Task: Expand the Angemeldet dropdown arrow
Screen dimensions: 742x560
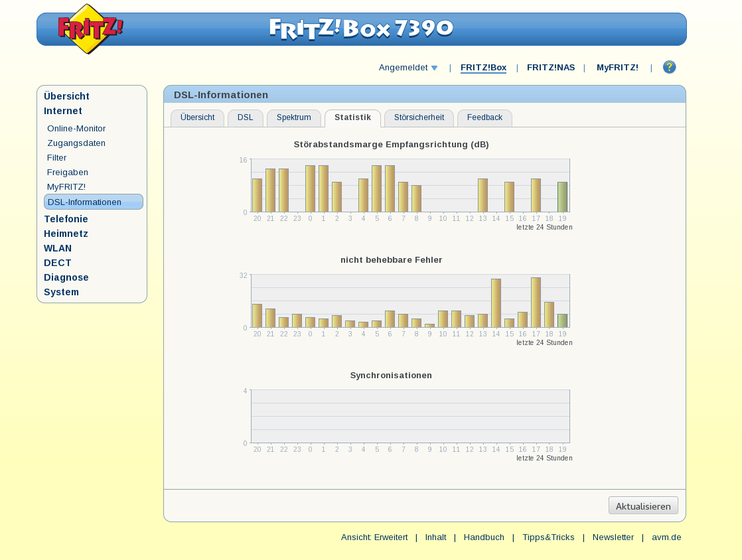Action: pyautogui.click(x=435, y=68)
